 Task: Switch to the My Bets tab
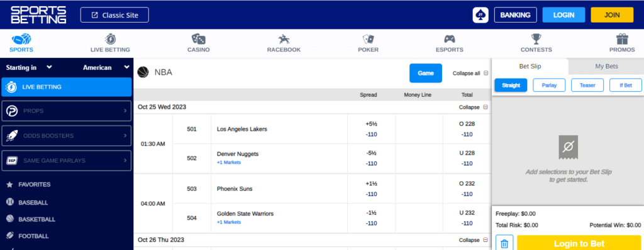coord(606,67)
